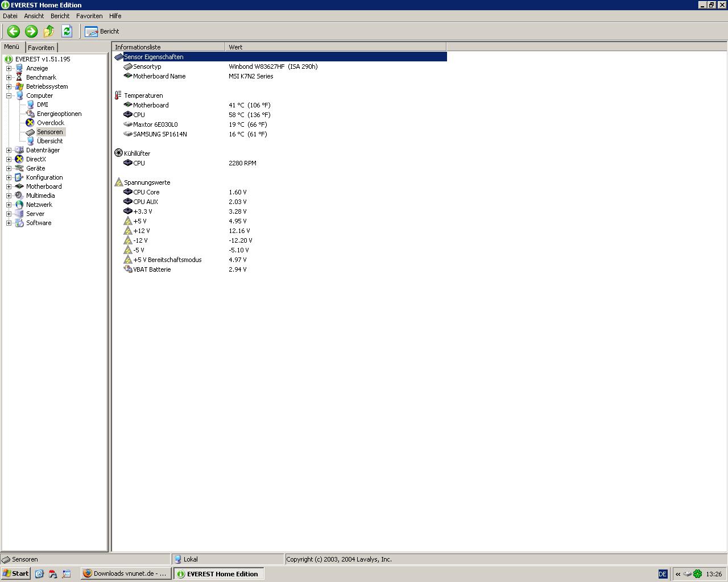Click the Multimedia speaker icon
Viewport: 728px width, 582px height.
19,196
